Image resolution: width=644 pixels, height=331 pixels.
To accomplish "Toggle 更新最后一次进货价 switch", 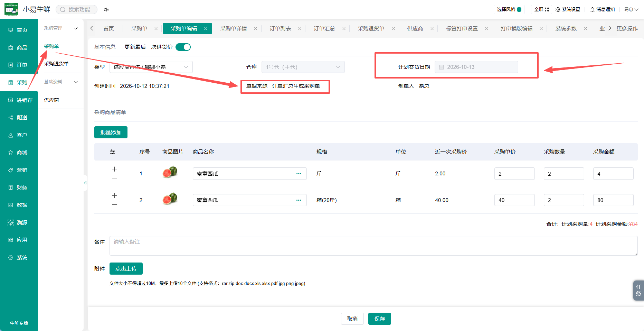I will click(x=183, y=47).
